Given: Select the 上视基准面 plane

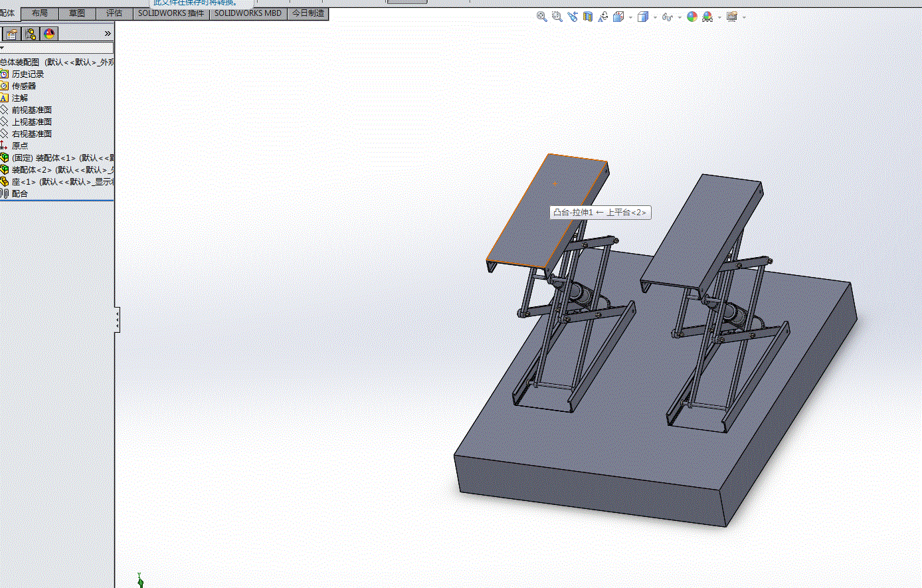Looking at the screenshot, I should [x=32, y=122].
